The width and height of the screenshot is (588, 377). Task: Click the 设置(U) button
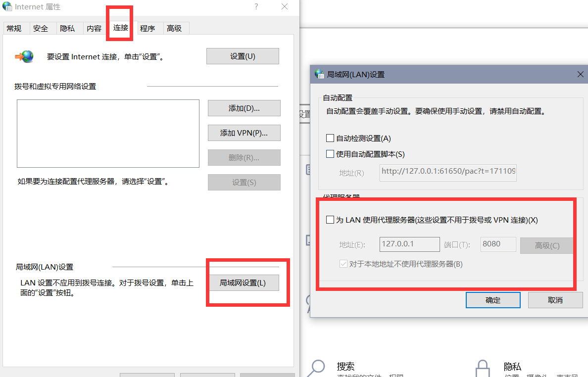(x=243, y=56)
